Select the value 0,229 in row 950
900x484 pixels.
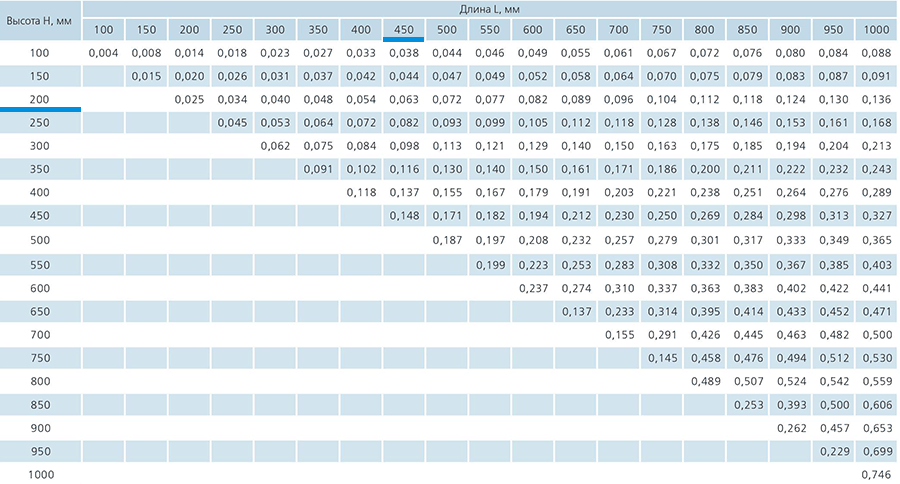coord(834,452)
